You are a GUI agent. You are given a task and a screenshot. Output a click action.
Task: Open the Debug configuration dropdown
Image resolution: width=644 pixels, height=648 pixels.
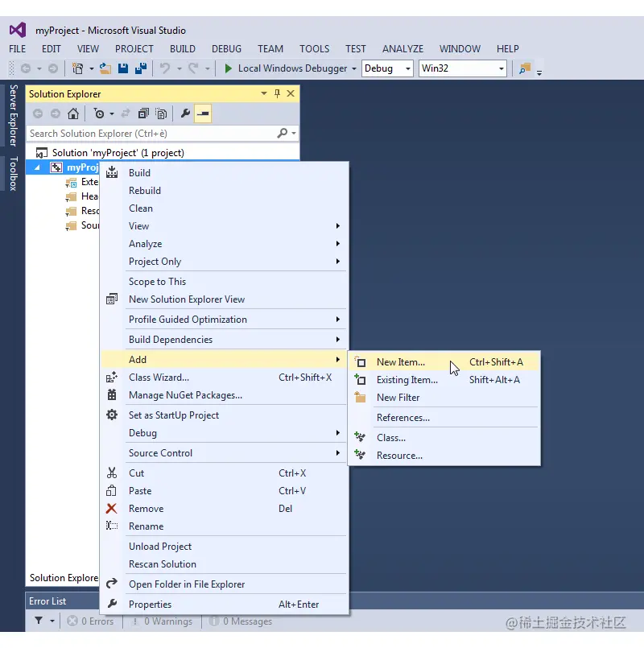(x=408, y=68)
